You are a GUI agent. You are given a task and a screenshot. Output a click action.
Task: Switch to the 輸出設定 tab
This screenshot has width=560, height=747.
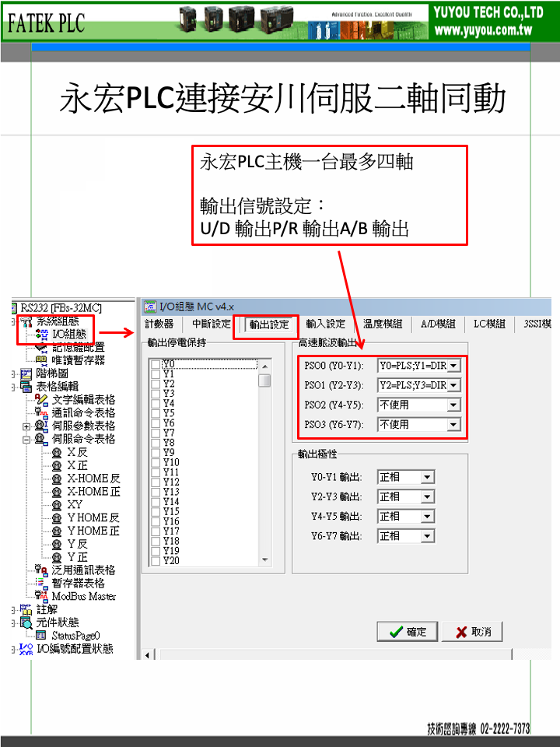click(x=269, y=324)
